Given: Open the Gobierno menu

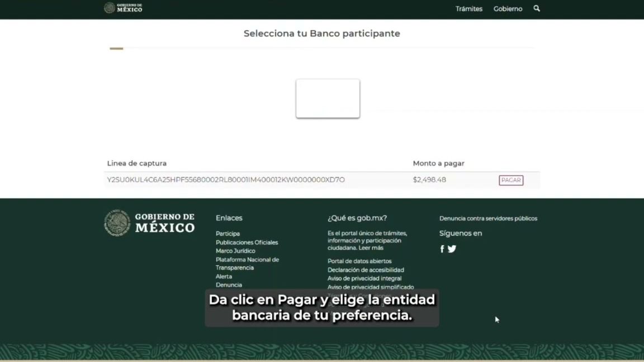Looking at the screenshot, I should pyautogui.click(x=508, y=8).
